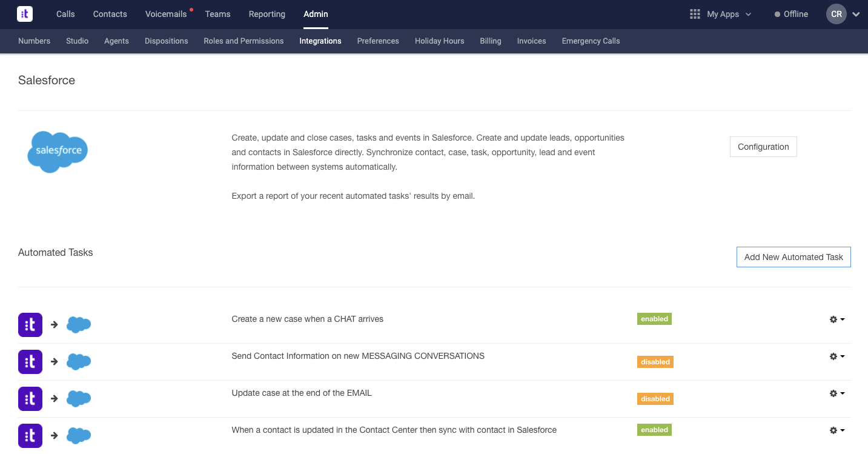
Task: Click Talkdesk icon in MESSAGING CONVERSATIONS row
Action: point(30,362)
